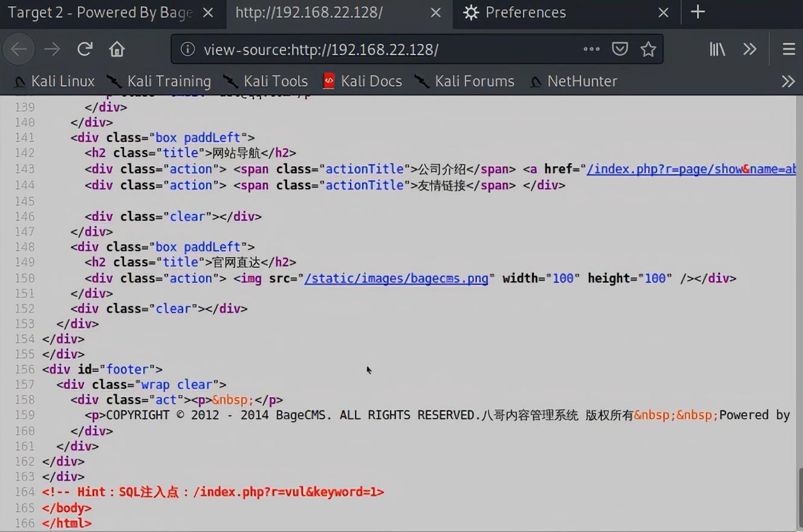Close the Target 2 - Powered By Bage tab
Viewport: 803px width, 532px height.
pos(208,13)
